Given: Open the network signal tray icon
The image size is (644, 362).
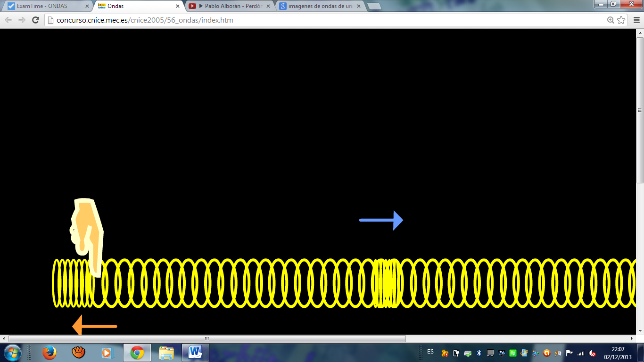Looking at the screenshot, I should 581,353.
